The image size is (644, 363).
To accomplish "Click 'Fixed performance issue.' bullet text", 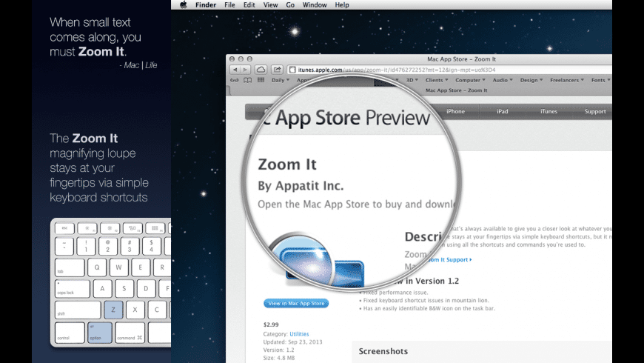I will pos(394,293).
